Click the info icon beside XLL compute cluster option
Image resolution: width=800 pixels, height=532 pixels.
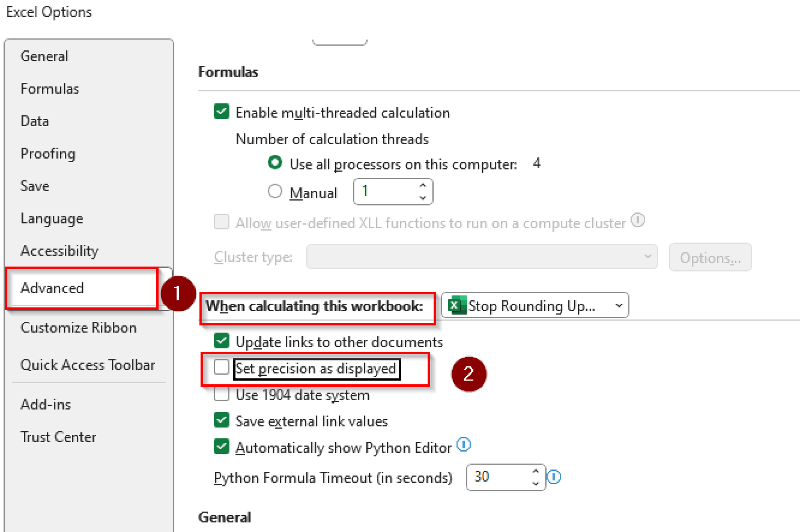(x=639, y=220)
